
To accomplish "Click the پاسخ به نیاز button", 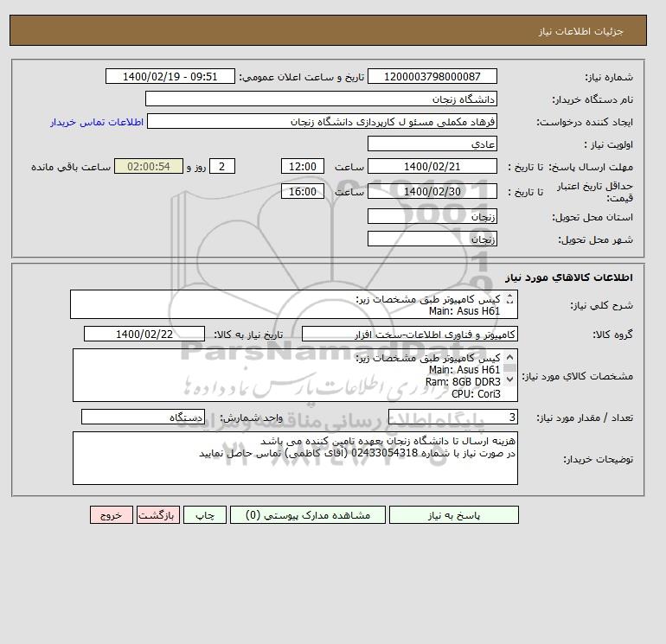I will pyautogui.click(x=453, y=515).
